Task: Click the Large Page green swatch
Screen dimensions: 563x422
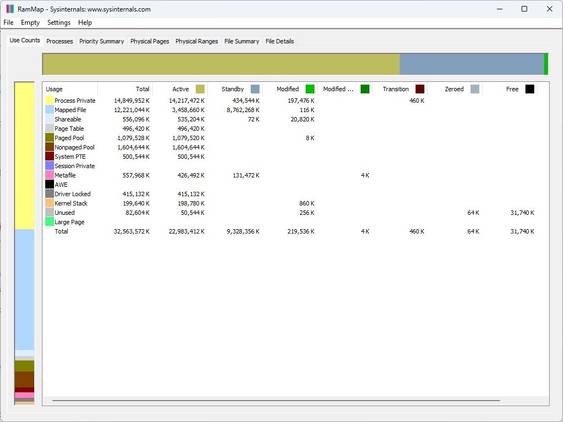Action: (50, 222)
